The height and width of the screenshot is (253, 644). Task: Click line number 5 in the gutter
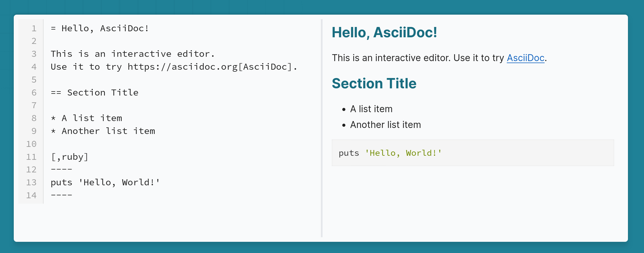tap(34, 80)
